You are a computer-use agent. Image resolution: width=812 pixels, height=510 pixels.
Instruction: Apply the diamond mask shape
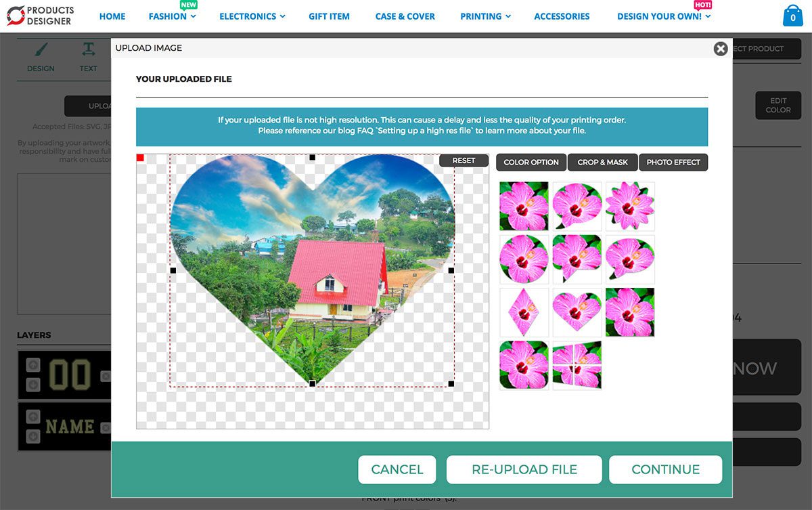524,312
